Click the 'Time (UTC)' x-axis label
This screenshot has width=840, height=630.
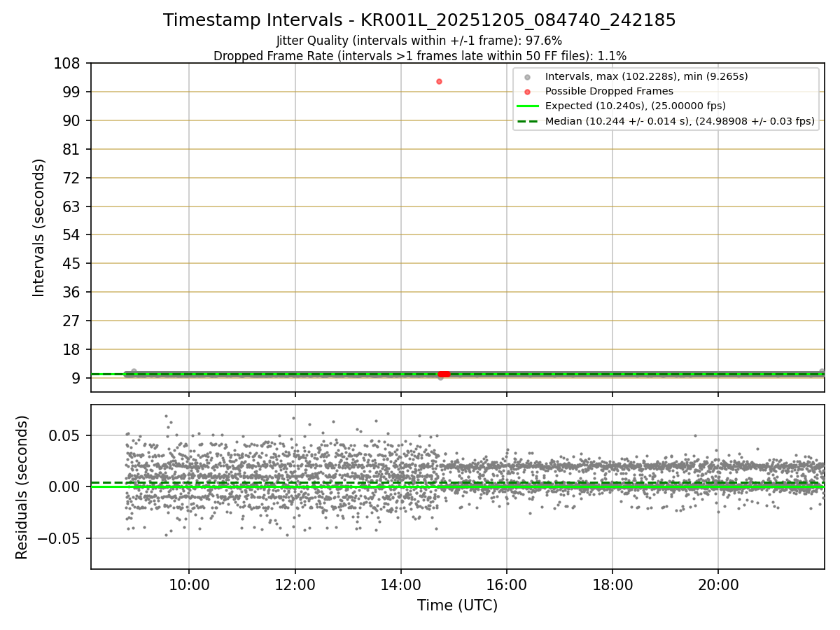click(457, 605)
